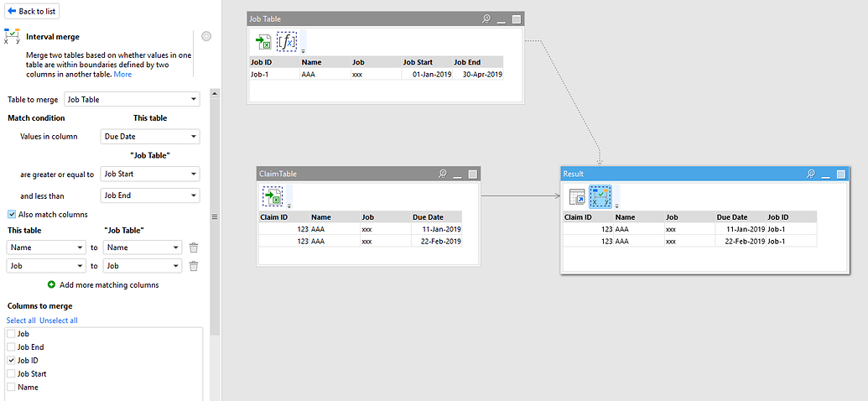Click the Job Start column header in Job Table
This screenshot has height=401, width=868.
pos(427,62)
